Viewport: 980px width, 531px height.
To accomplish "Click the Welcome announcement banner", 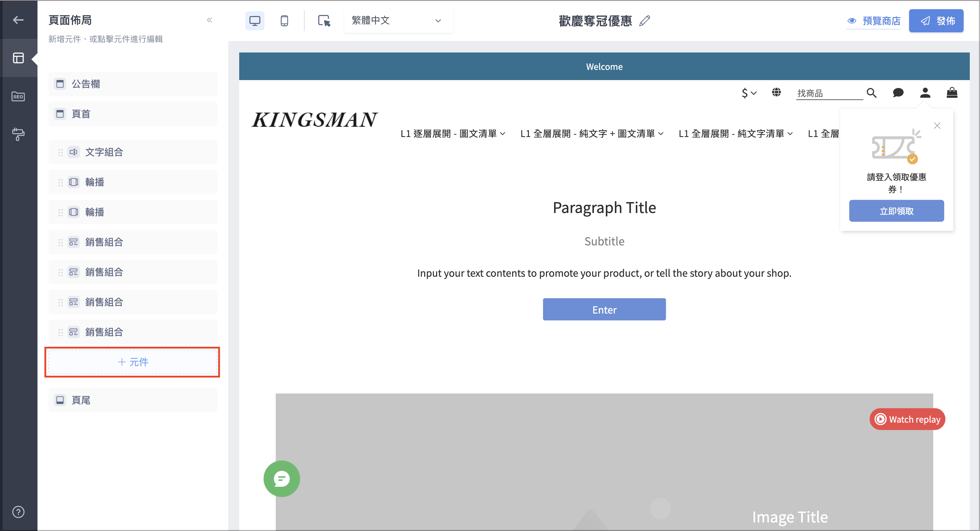I will (x=604, y=66).
